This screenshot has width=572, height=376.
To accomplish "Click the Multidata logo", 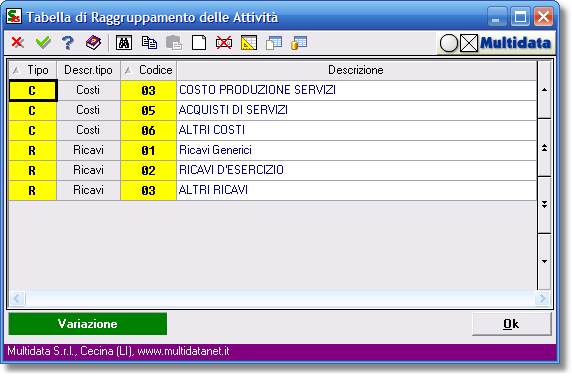I will pos(515,43).
